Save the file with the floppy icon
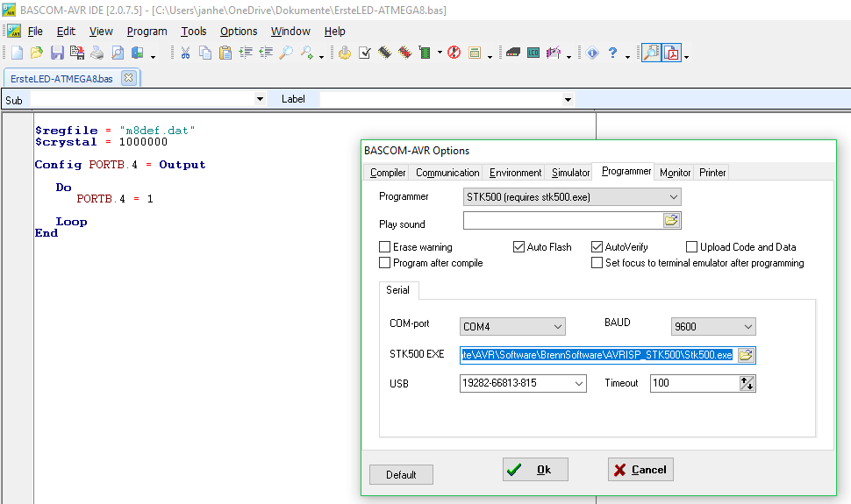The width and height of the screenshot is (851, 504). (x=57, y=53)
